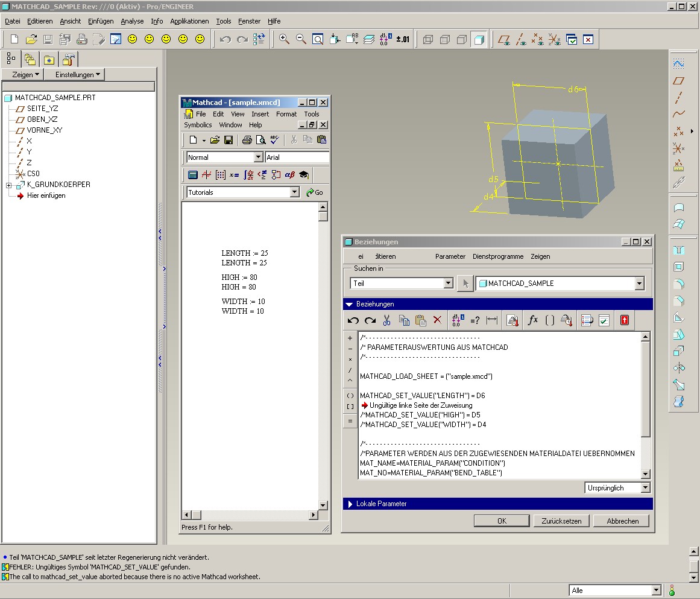Toggle coordinate systems visibility

[x=555, y=39]
